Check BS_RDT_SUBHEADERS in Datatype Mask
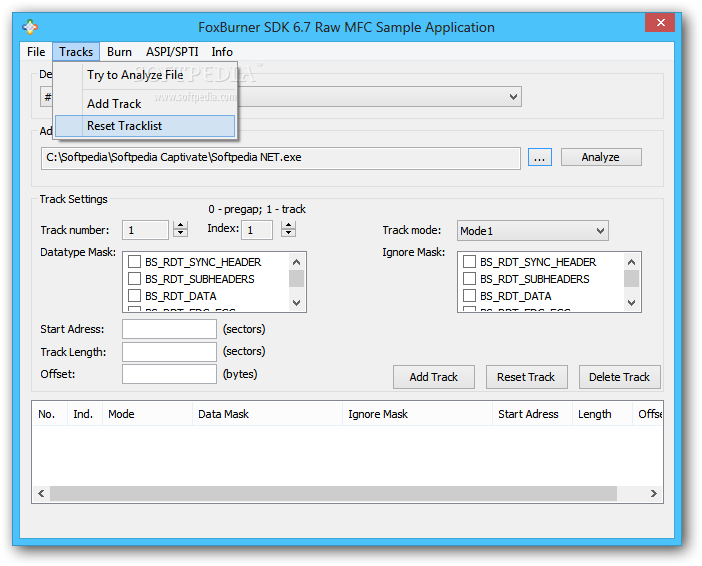 tap(134, 279)
